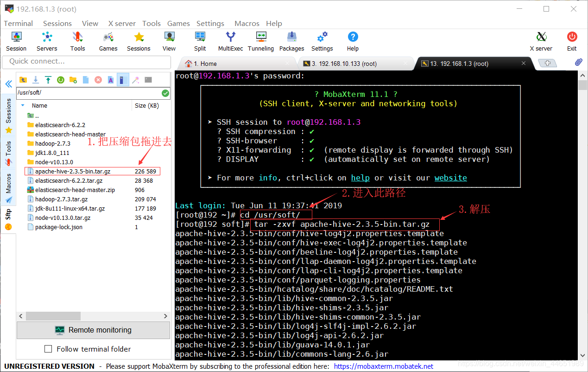Open the mobaxterm.mobatek.net link
This screenshot has width=588, height=372.
384,366
